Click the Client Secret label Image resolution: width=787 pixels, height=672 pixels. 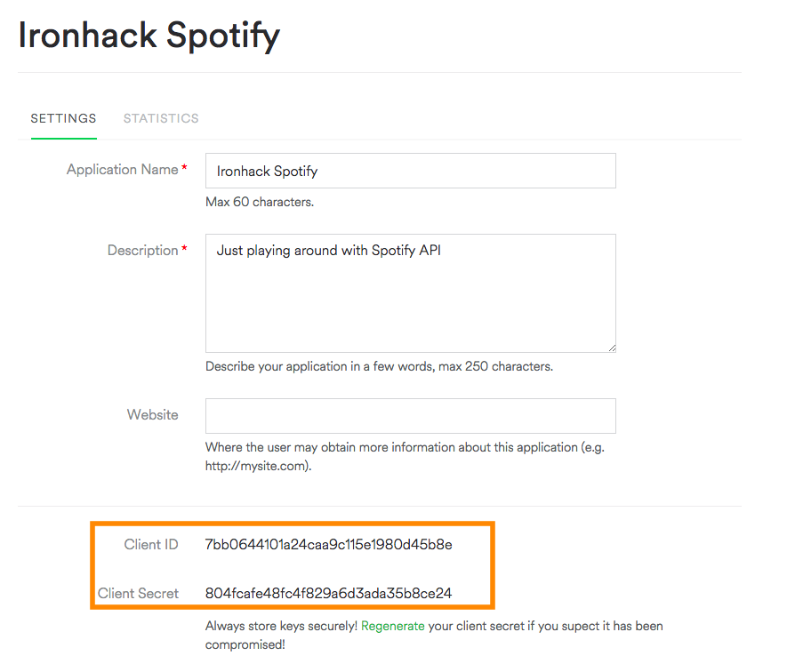coord(138,593)
